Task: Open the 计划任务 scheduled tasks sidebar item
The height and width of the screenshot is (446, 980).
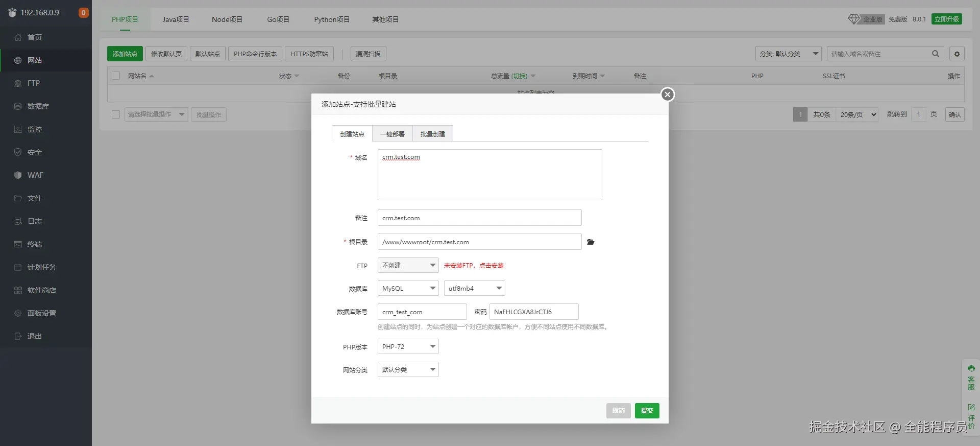Action: pyautogui.click(x=46, y=267)
